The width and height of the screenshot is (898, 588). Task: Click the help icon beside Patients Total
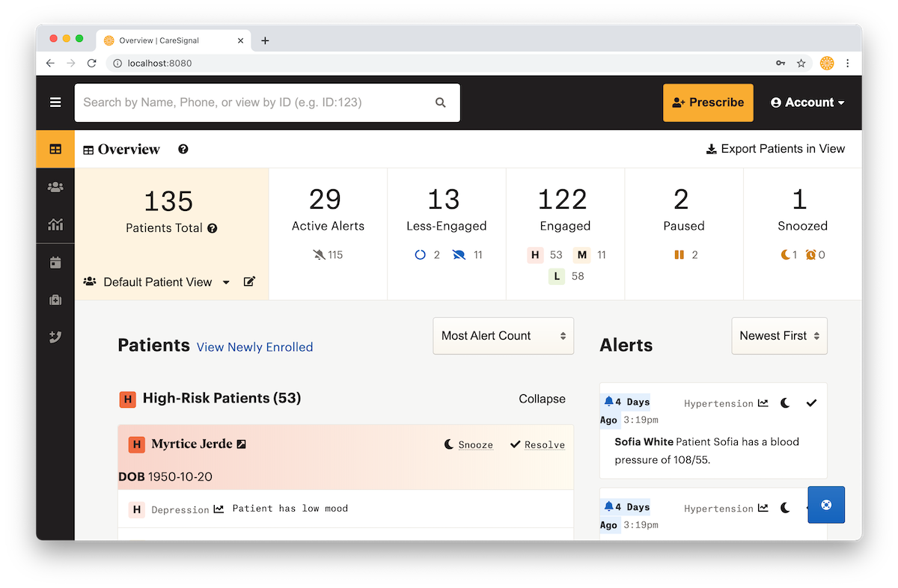(x=213, y=228)
